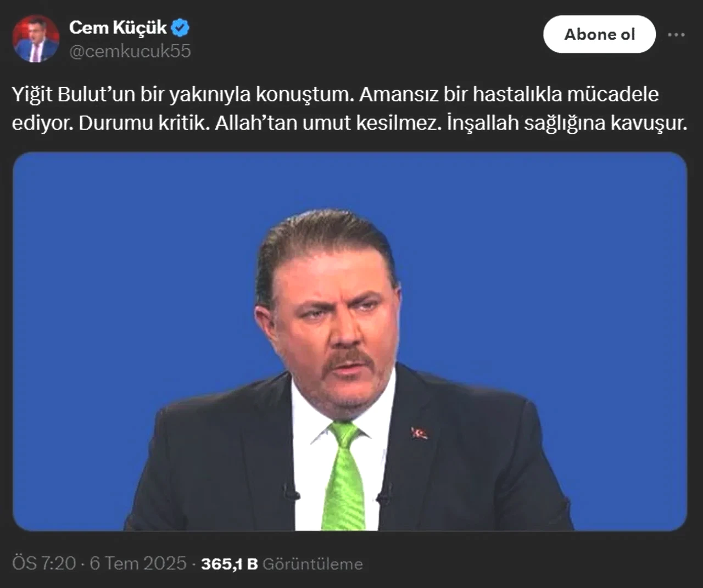Click the sentence beginning 'Yiğit Bulut'un bir yakınıyla'
Image resolution: width=703 pixels, height=588 pixels.
pyautogui.click(x=183, y=94)
